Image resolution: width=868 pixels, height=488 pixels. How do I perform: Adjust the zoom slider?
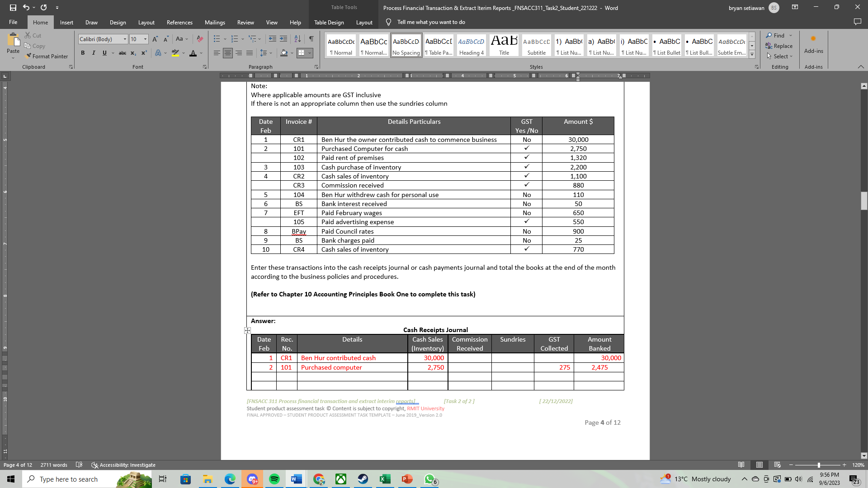click(x=819, y=465)
